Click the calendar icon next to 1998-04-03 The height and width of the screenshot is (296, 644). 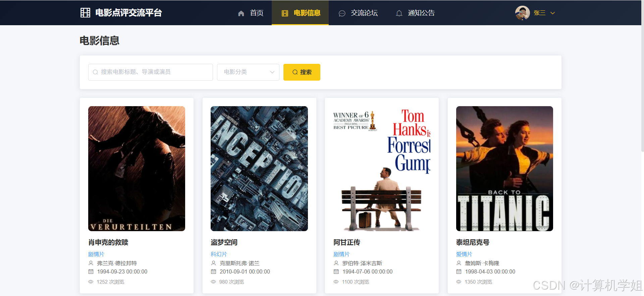tap(459, 271)
